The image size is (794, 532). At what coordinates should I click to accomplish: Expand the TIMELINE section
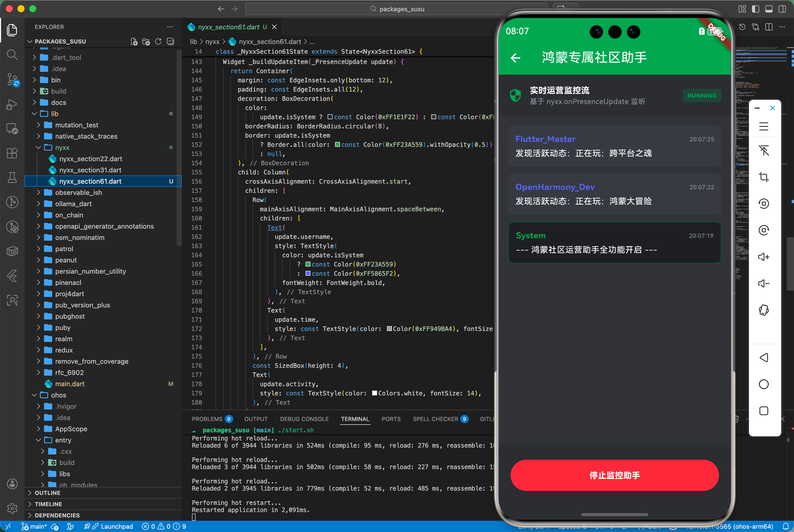tap(103, 504)
